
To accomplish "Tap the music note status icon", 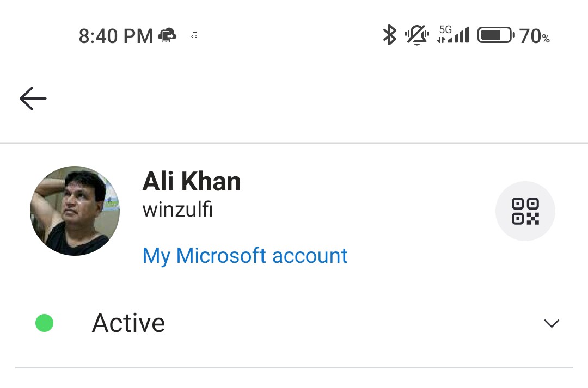I will coord(194,35).
